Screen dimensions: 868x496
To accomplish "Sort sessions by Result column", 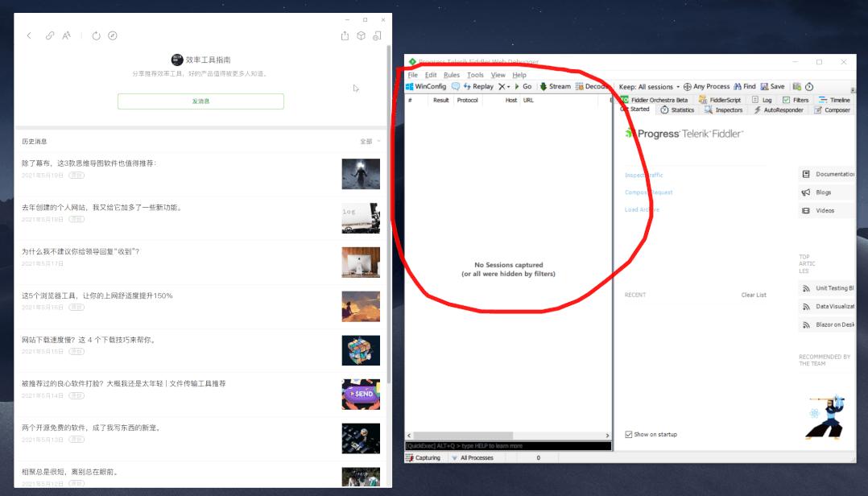I will 440,100.
